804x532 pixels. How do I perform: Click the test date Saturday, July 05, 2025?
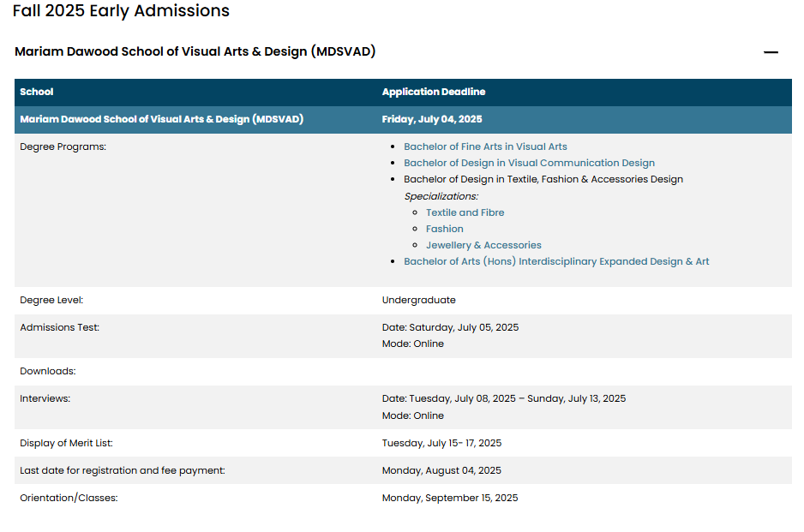464,327
